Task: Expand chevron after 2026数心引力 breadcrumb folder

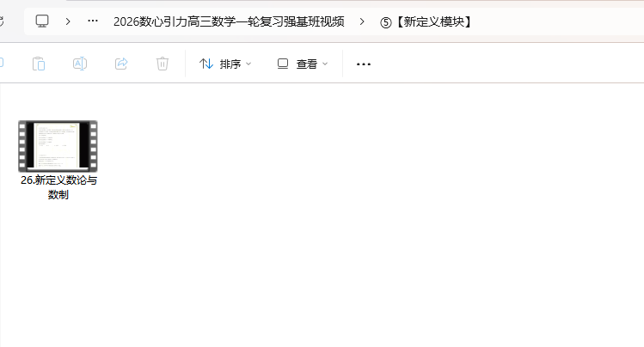Action: (362, 21)
